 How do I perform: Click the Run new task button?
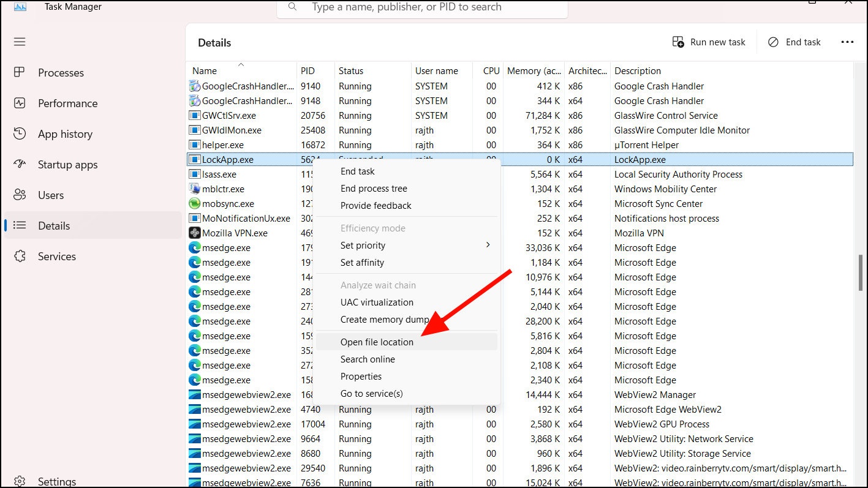pyautogui.click(x=709, y=42)
